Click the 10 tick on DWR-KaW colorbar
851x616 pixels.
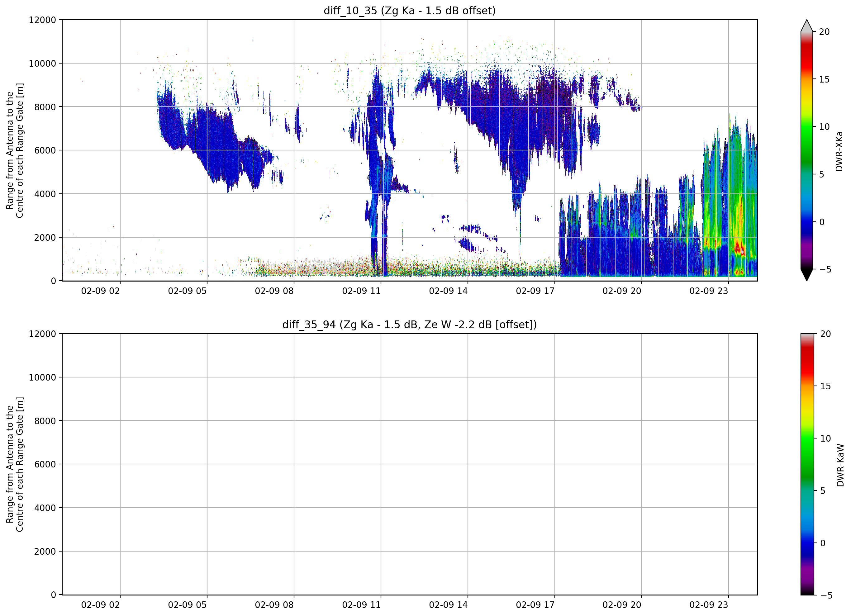825,438
